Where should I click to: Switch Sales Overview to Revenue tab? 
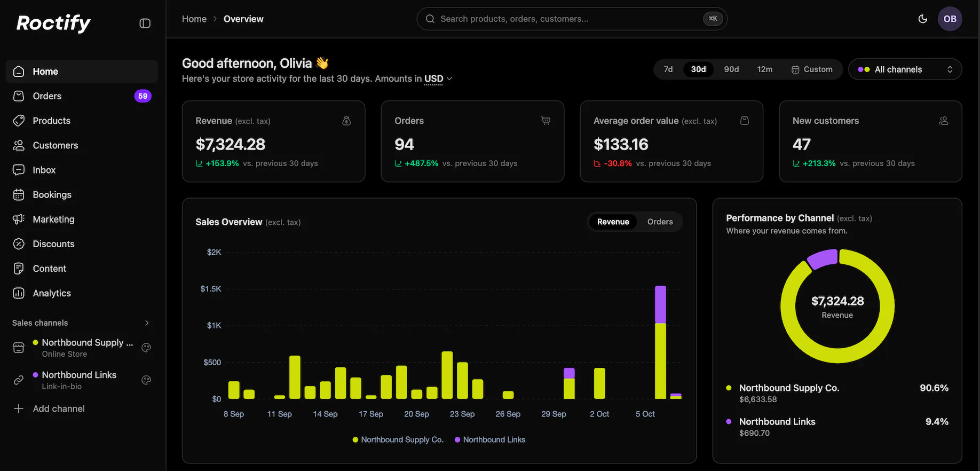point(613,222)
